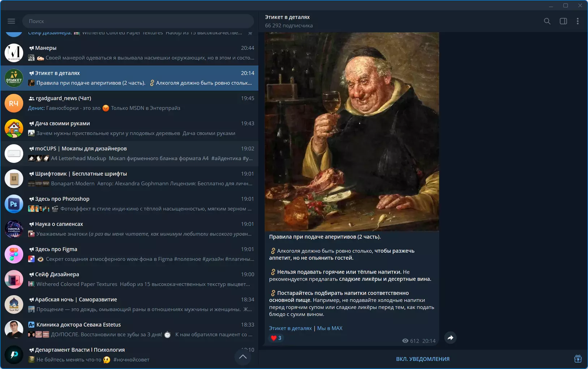
Task: Open the Здесь про Figma avatar icon
Action: pyautogui.click(x=14, y=254)
